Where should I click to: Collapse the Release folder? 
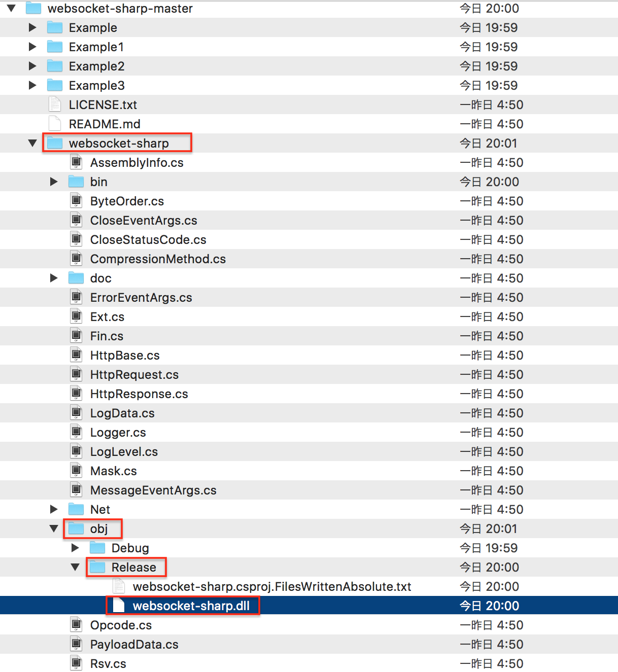[75, 567]
